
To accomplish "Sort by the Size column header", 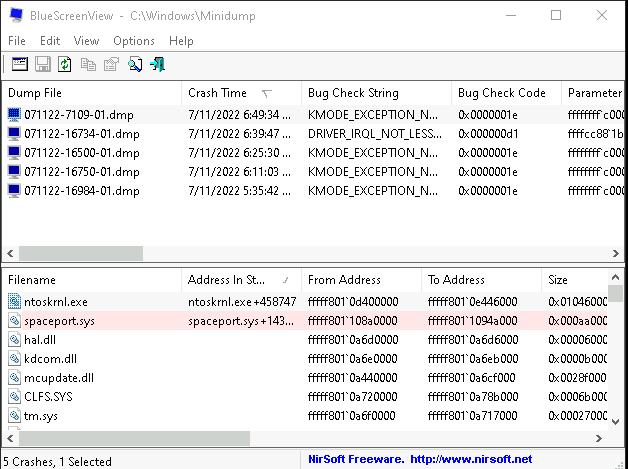I will click(x=575, y=280).
